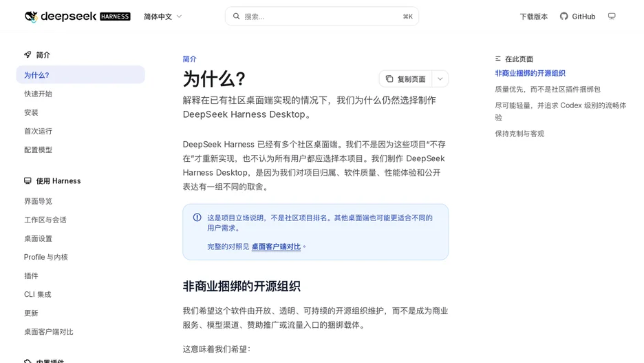This screenshot has height=363, width=644.
Task: Click the search magnifier icon
Action: pyautogui.click(x=236, y=17)
